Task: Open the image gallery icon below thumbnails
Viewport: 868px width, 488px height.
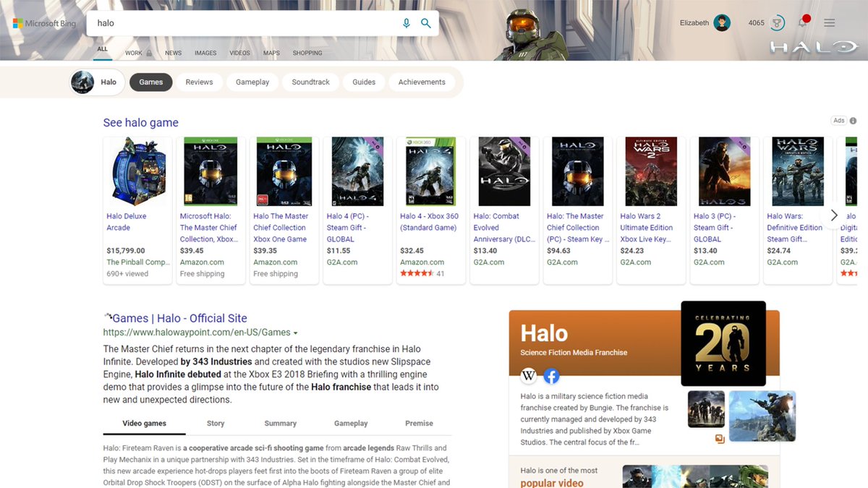Action: pyautogui.click(x=720, y=439)
